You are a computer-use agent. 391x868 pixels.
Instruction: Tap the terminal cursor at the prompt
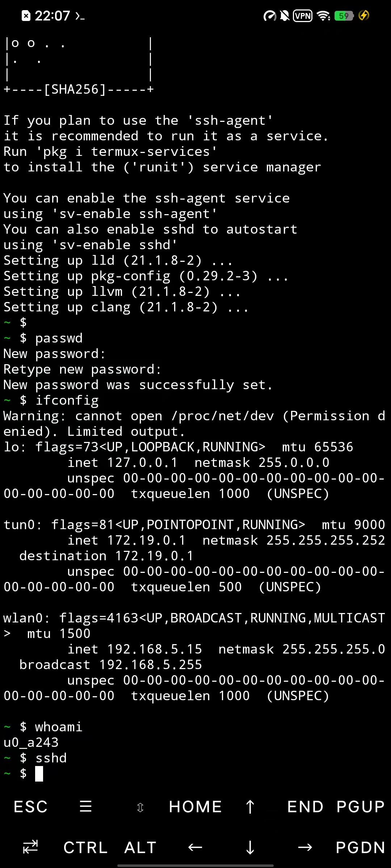[39, 774]
